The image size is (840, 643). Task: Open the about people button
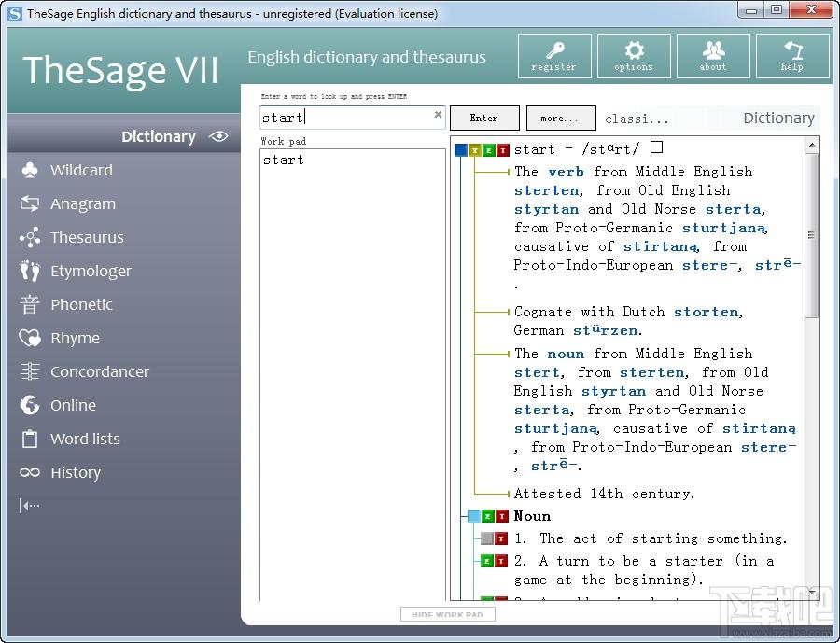(713, 56)
